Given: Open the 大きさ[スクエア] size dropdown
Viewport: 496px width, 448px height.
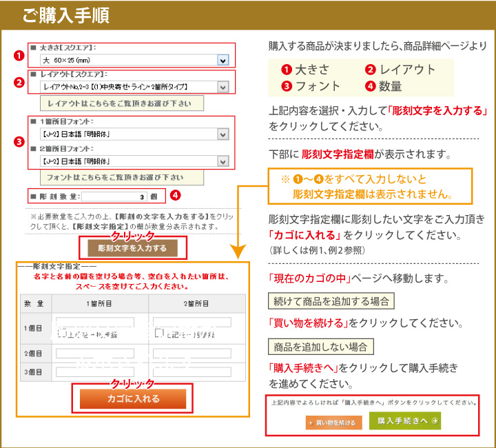Looking at the screenshot, I should pyautogui.click(x=130, y=61).
